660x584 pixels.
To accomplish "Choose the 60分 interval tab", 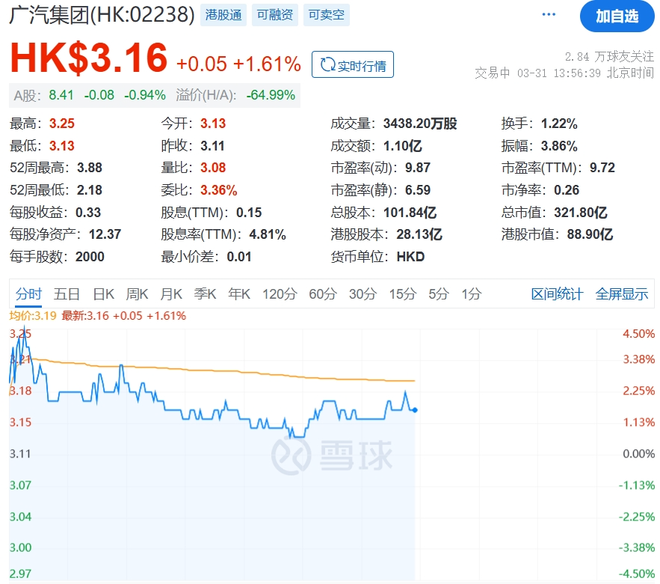I will click(322, 294).
